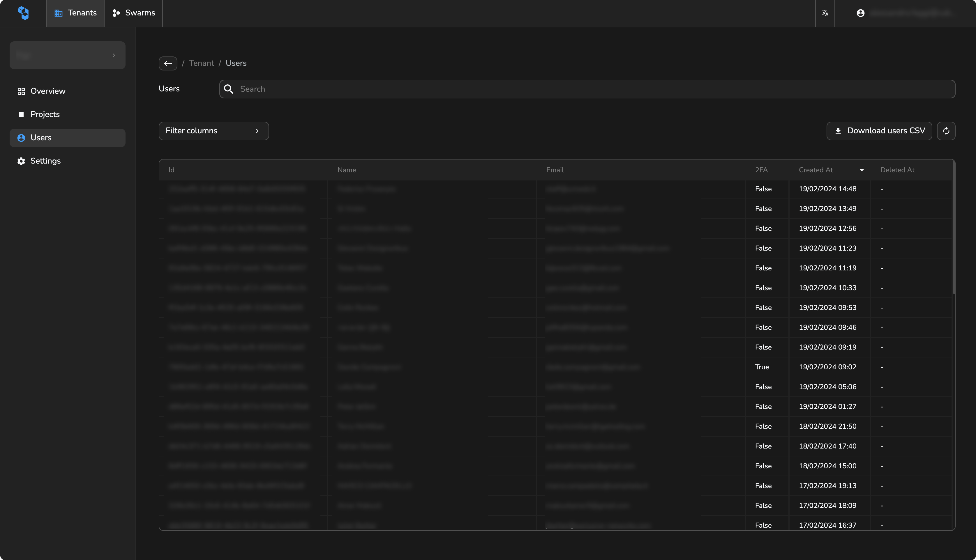Click the app logo in top-left corner

(24, 13)
